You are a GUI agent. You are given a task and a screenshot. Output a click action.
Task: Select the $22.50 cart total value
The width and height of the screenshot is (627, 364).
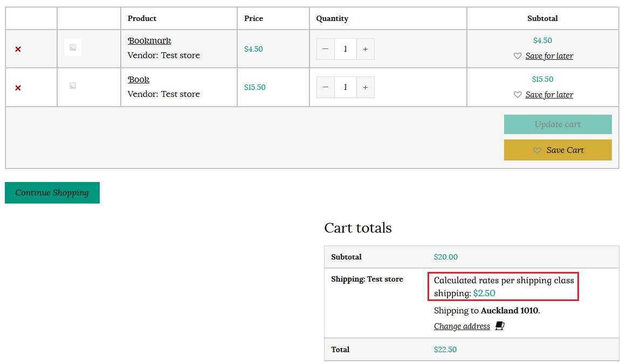[x=445, y=349]
